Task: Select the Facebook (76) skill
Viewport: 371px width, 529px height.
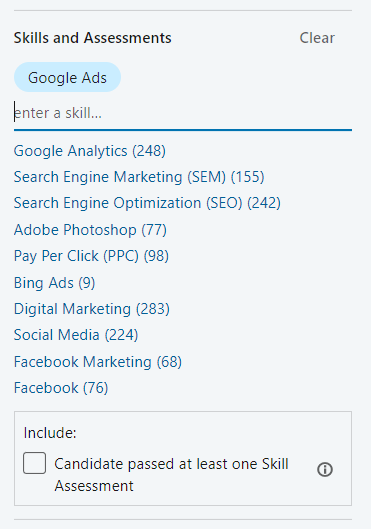Action: click(x=61, y=388)
